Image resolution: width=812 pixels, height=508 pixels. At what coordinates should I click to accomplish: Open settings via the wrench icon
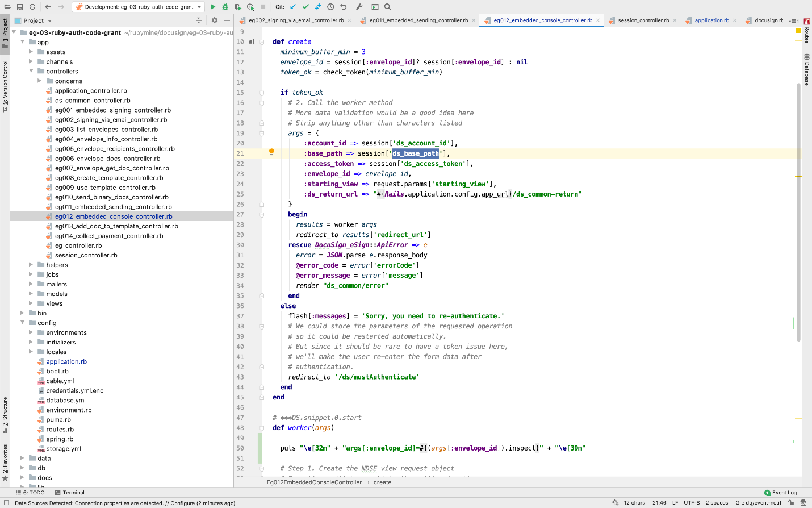click(x=359, y=7)
